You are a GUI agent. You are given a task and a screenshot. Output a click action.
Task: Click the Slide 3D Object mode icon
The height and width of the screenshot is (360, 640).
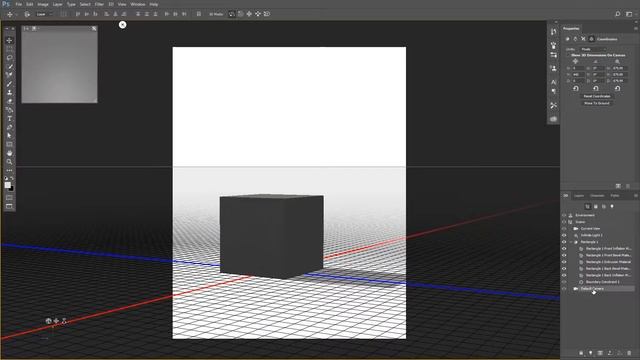[x=258, y=14]
